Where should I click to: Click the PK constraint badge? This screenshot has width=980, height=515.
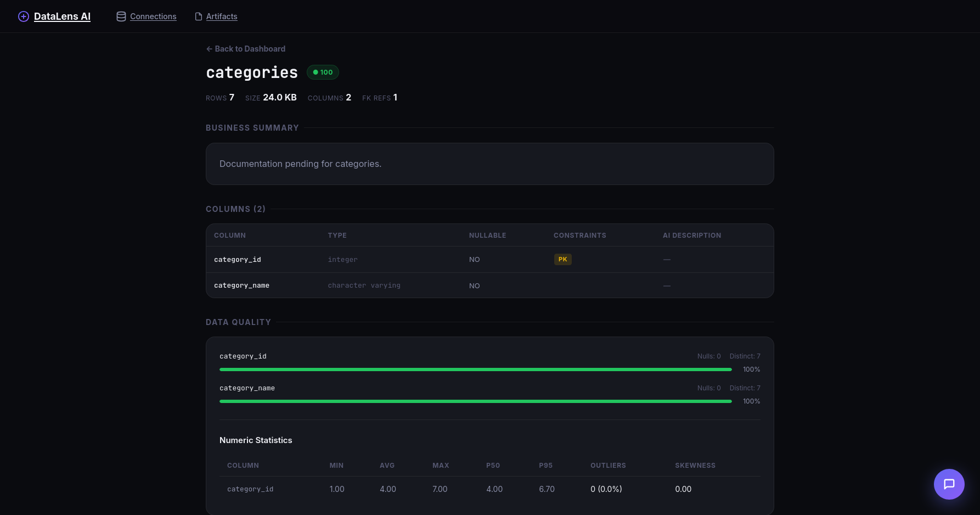pos(562,259)
